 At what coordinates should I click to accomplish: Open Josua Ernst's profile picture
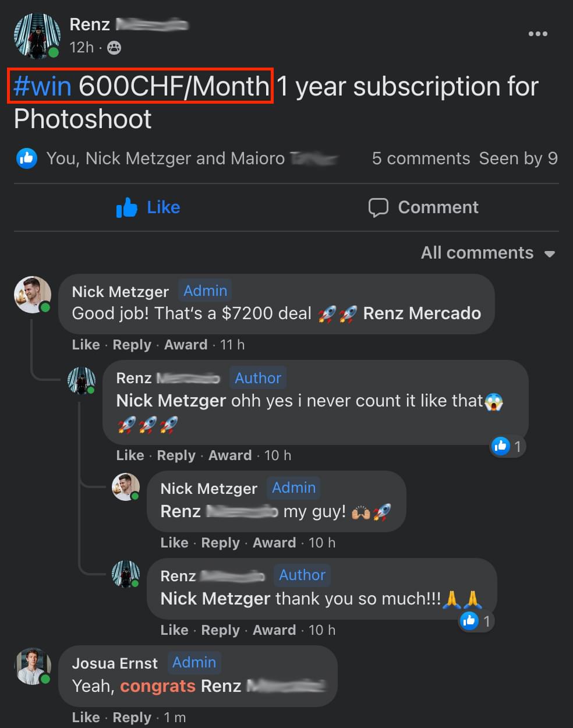click(33, 666)
